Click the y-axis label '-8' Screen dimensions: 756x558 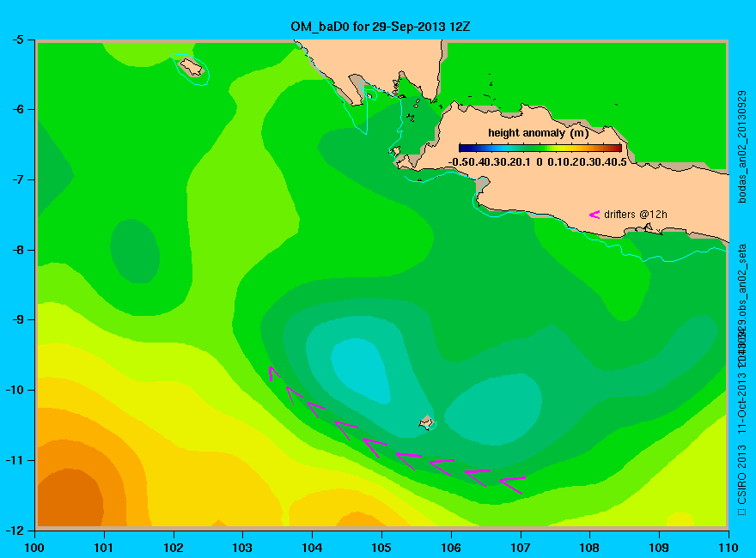pyautogui.click(x=17, y=250)
